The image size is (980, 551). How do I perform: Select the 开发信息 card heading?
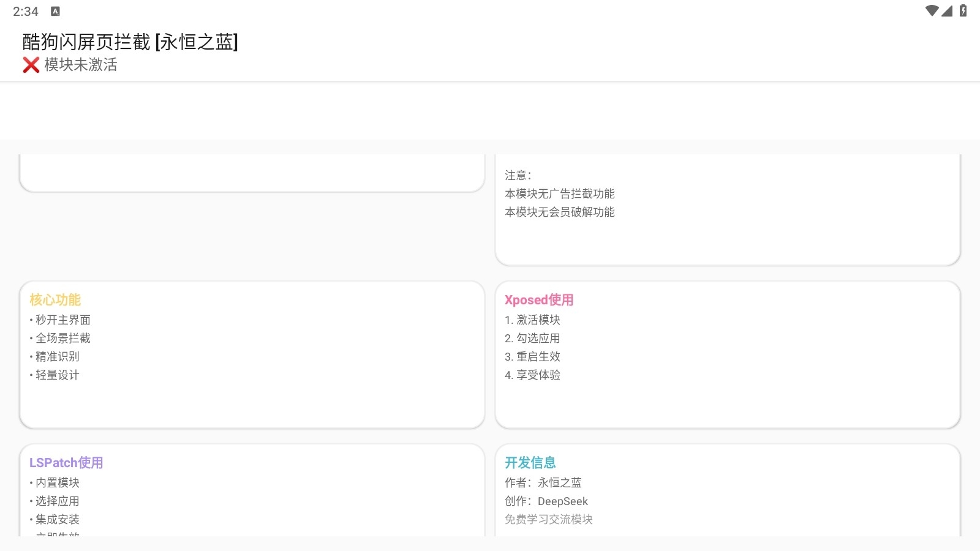click(x=530, y=463)
